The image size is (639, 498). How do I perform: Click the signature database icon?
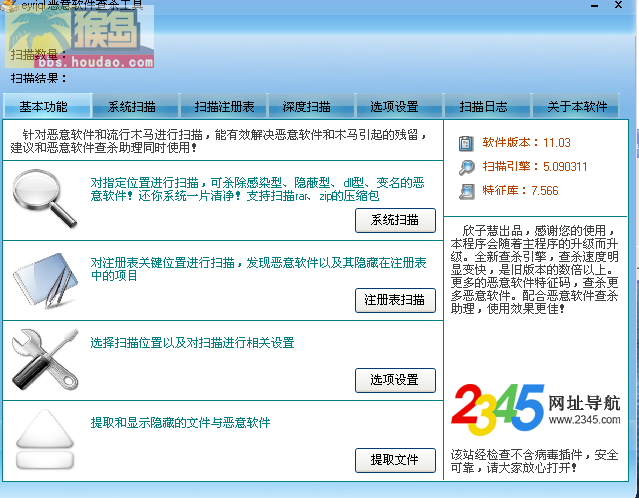coord(467,191)
